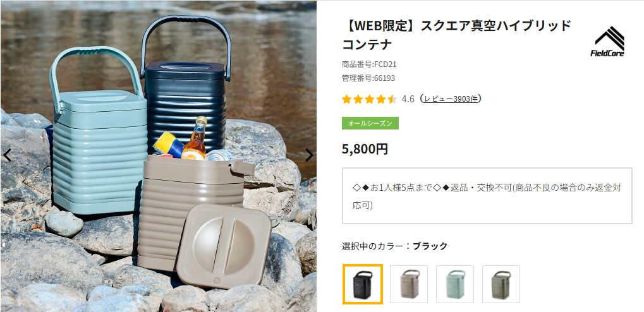Click the green オールシーズン tag
This screenshot has width=644, height=312.
[370, 123]
